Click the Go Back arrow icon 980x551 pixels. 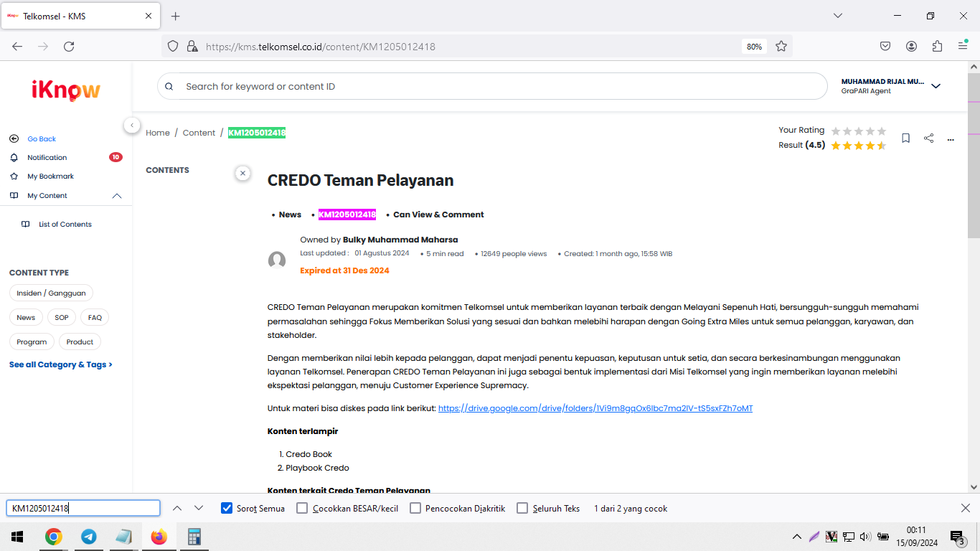coord(14,138)
